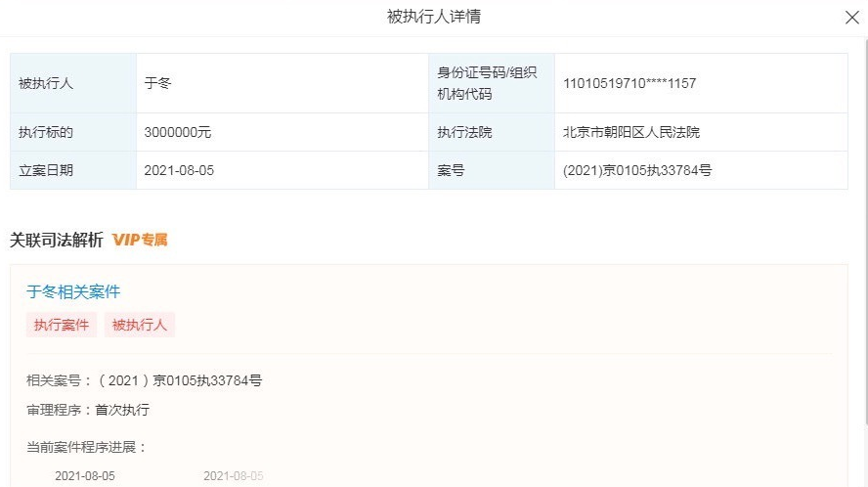Click the 立案日期 label cell

click(73, 170)
